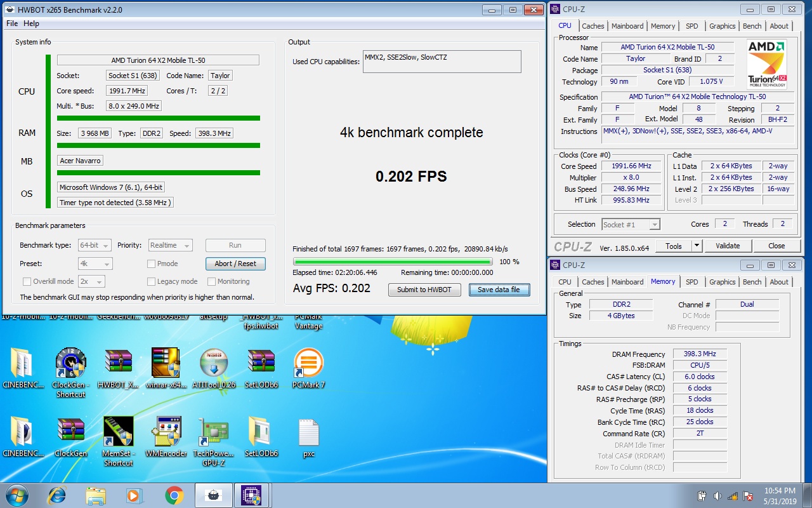Open the Socket #1 Selection dropdown in CPU-Z
Image resolution: width=812 pixels, height=508 pixels.
pos(631,224)
